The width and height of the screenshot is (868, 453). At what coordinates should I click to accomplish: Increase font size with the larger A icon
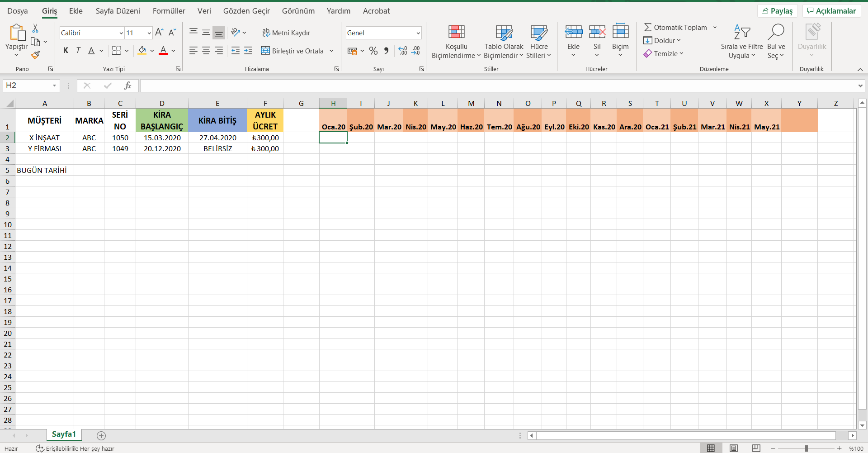click(159, 33)
